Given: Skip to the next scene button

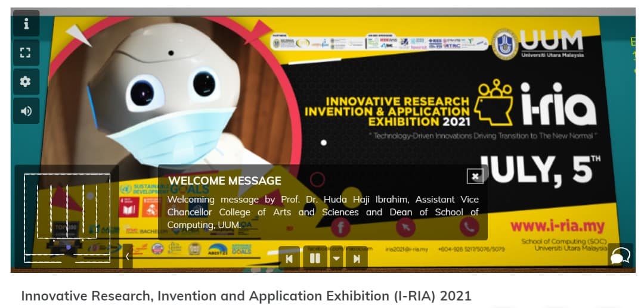Looking at the screenshot, I should point(357,259).
